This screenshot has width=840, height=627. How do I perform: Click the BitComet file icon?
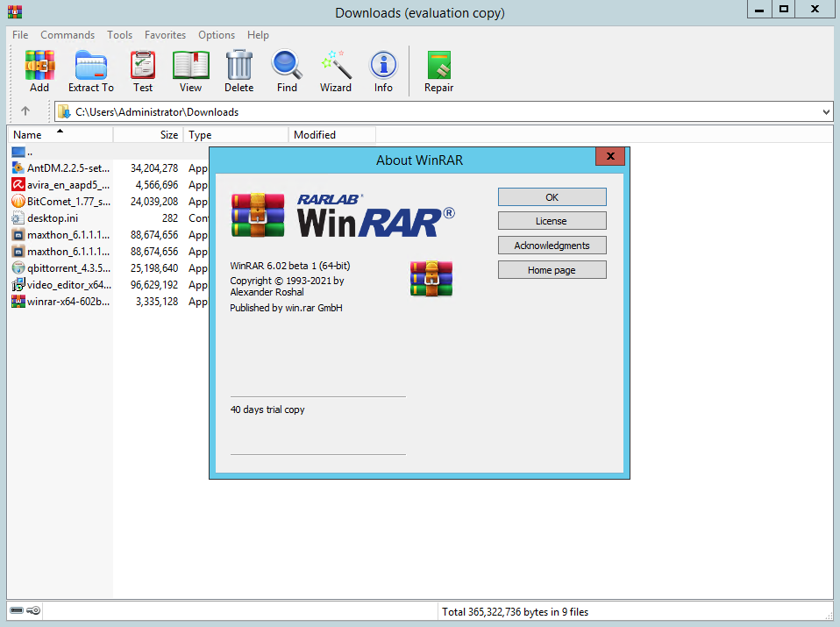point(18,202)
